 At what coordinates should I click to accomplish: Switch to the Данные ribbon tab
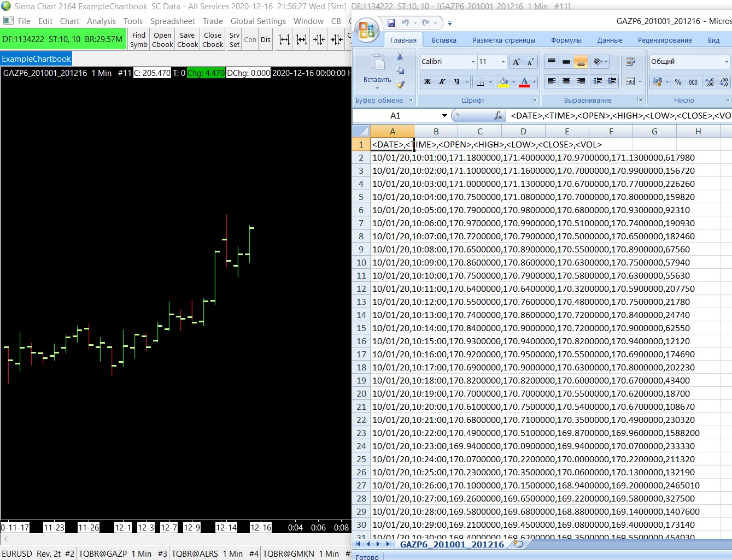click(x=610, y=40)
